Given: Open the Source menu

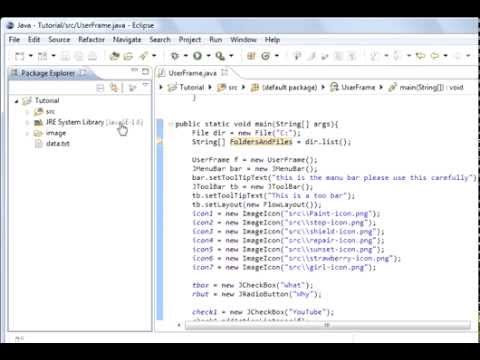Looking at the screenshot, I should [59, 40].
